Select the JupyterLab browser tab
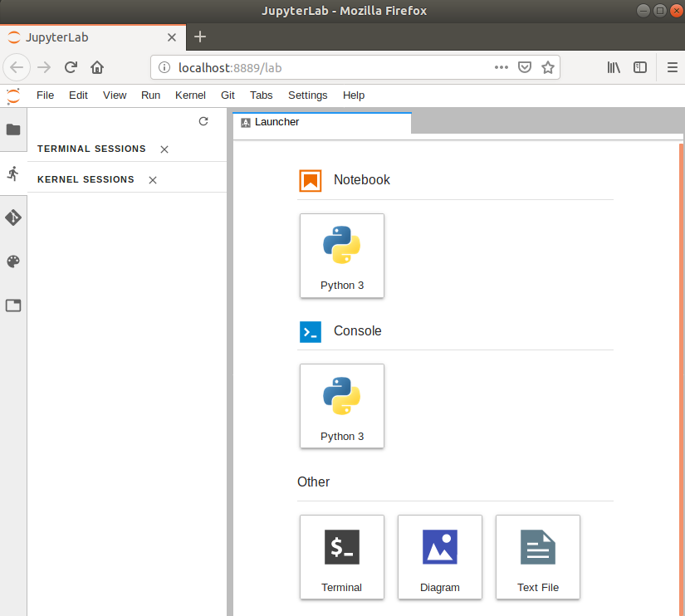The width and height of the screenshot is (685, 616). click(93, 37)
